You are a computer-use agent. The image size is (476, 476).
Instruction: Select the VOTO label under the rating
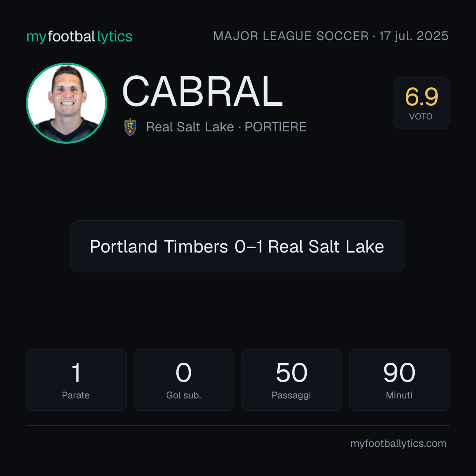(421, 116)
